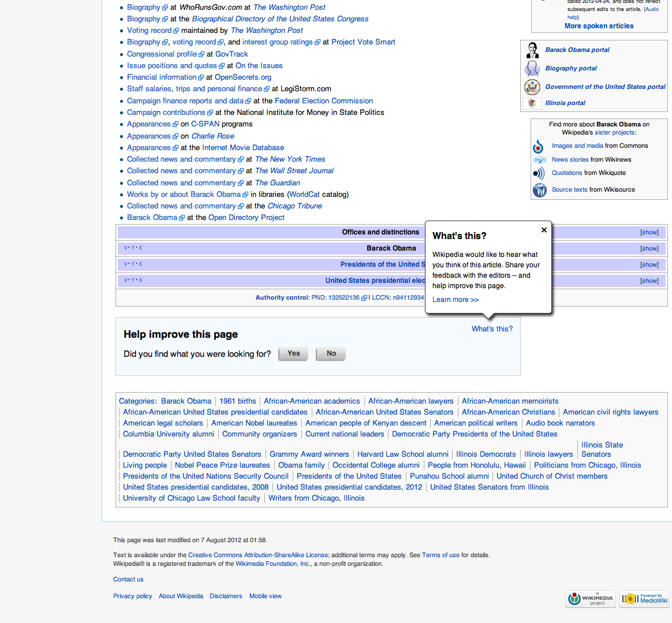672x623 pixels.
Task: Click the Barack Obama portal portrait icon
Action: [533, 50]
